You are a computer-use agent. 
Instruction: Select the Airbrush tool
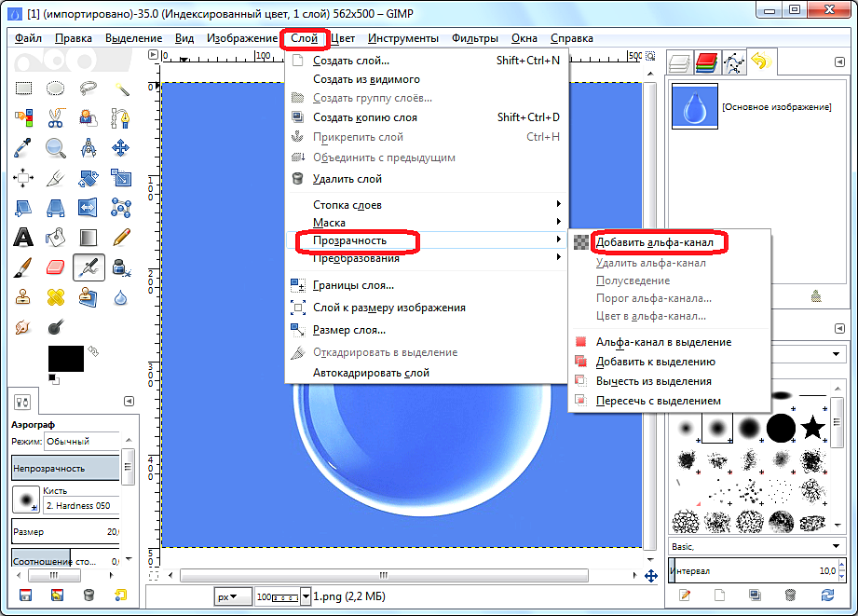[x=89, y=267]
